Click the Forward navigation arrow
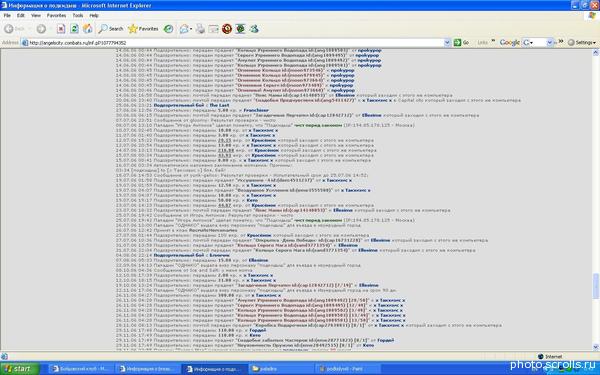This screenshot has height=375, width=600. tap(42, 29)
